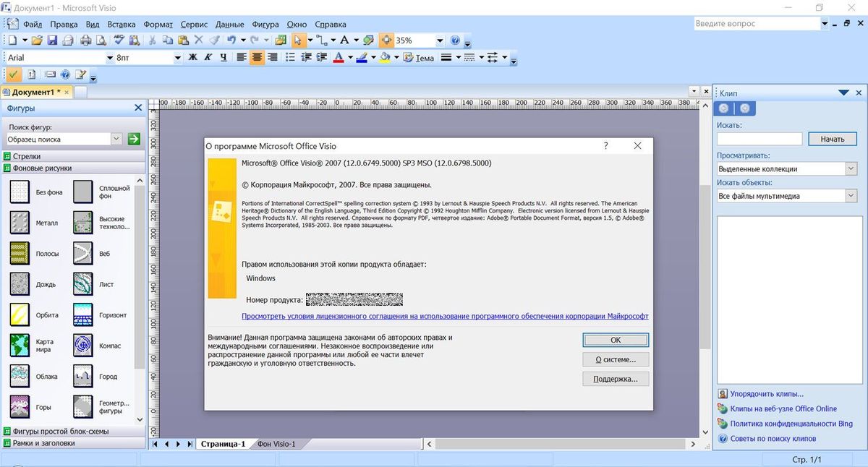
Task: Open the Введите вопрос dropdown arrow
Action: [825, 24]
